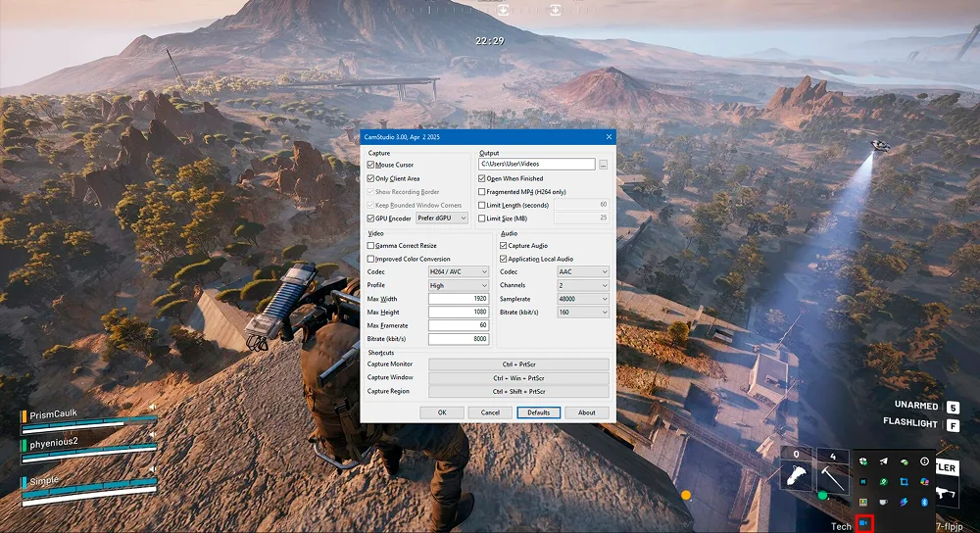980x533 pixels.
Task: Disable the Mouse Cursor checkbox
Action: pyautogui.click(x=370, y=166)
